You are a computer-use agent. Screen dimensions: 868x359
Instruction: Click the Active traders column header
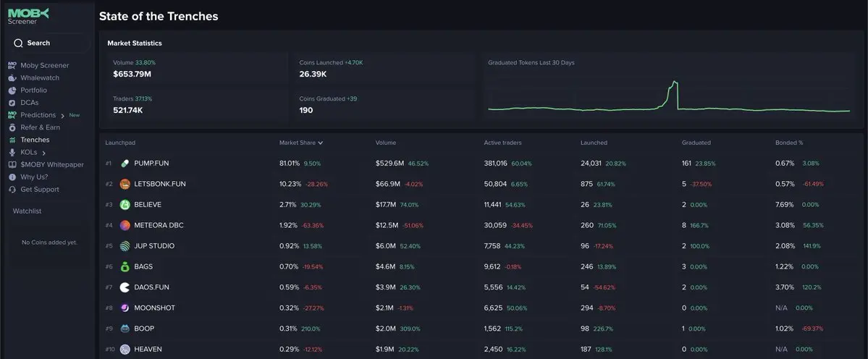coord(502,143)
